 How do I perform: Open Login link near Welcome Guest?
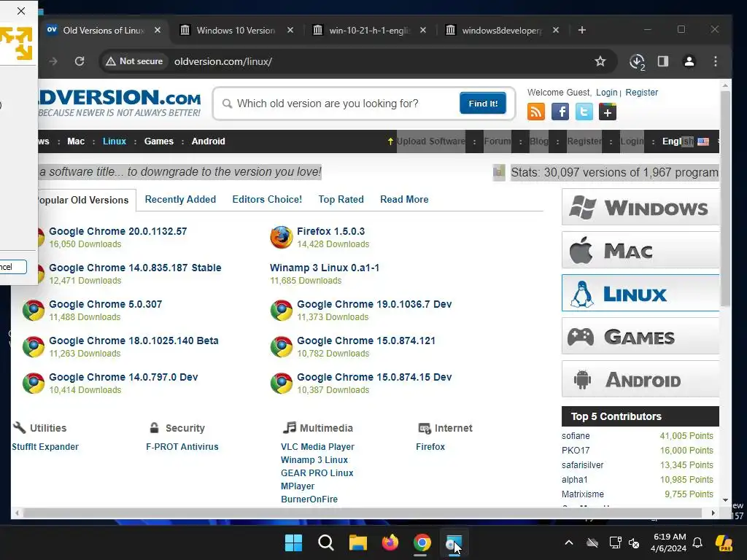click(x=606, y=93)
